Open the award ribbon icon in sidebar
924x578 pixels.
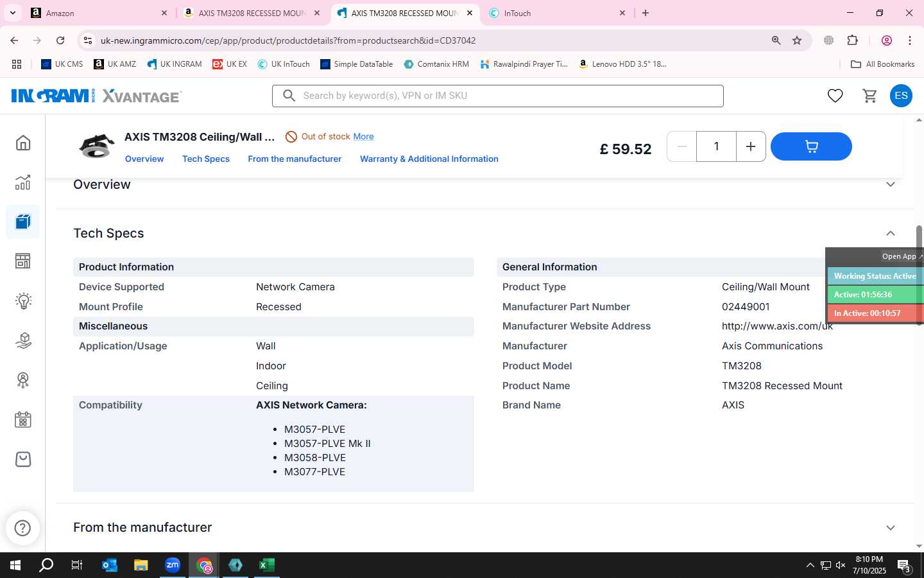pos(23,380)
